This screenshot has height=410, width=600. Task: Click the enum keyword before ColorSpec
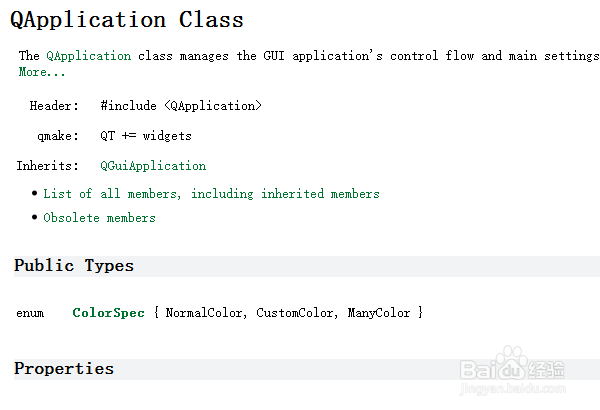pyautogui.click(x=30, y=313)
